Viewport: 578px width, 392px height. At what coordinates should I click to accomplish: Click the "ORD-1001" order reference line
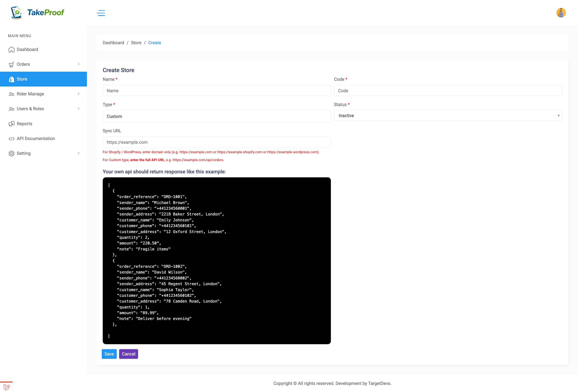(x=152, y=197)
